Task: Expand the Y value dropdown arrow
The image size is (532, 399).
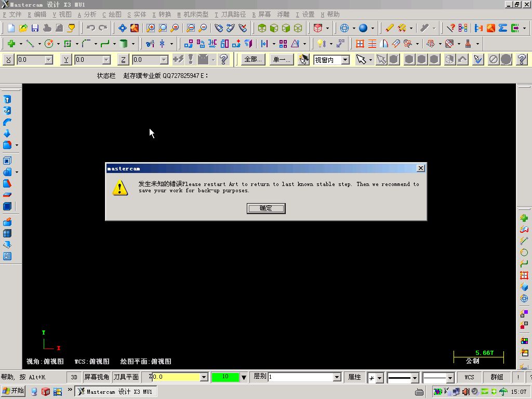Action: (107, 60)
